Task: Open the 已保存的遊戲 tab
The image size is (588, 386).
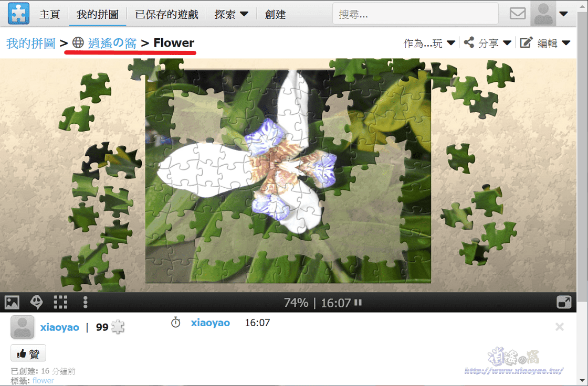Action: coord(166,14)
